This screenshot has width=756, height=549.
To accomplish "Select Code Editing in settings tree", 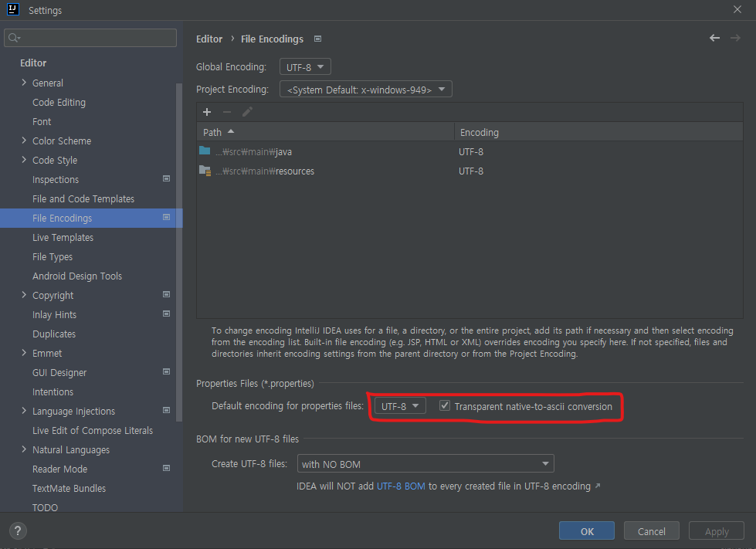I will pos(59,102).
